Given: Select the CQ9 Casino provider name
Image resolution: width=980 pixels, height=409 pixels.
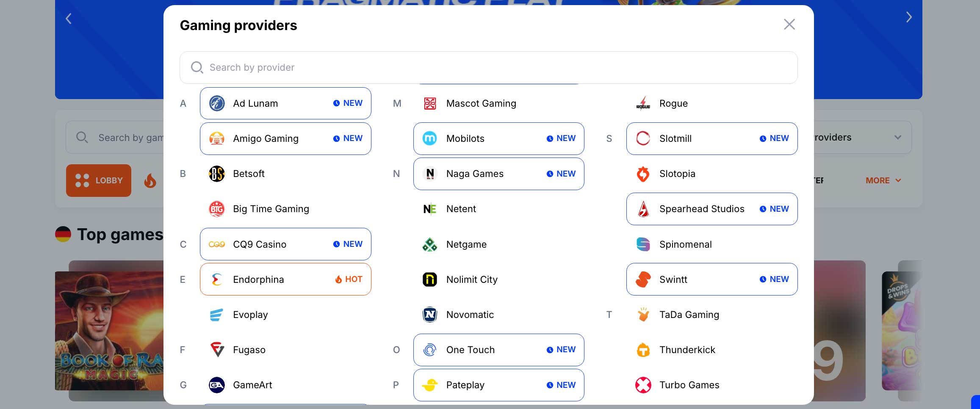Looking at the screenshot, I should coord(260,244).
